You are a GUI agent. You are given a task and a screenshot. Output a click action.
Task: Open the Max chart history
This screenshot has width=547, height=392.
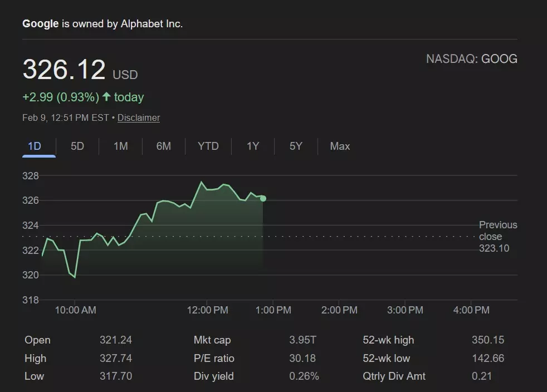339,146
